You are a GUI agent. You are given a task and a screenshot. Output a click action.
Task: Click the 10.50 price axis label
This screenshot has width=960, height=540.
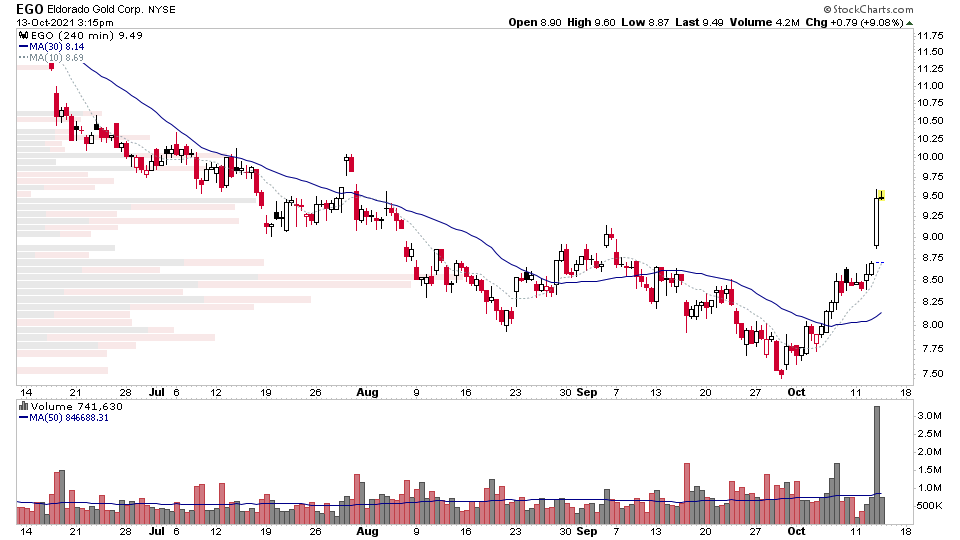pyautogui.click(x=929, y=121)
